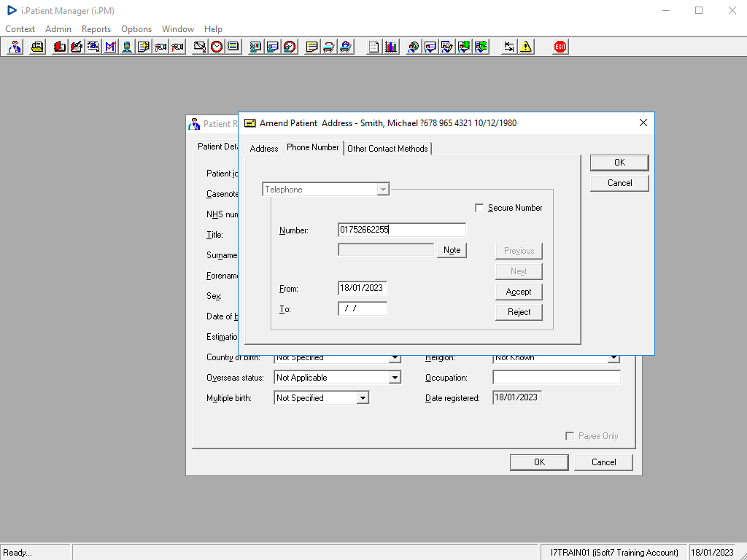Open the Reports menu
This screenshot has width=747, height=560.
96,29
